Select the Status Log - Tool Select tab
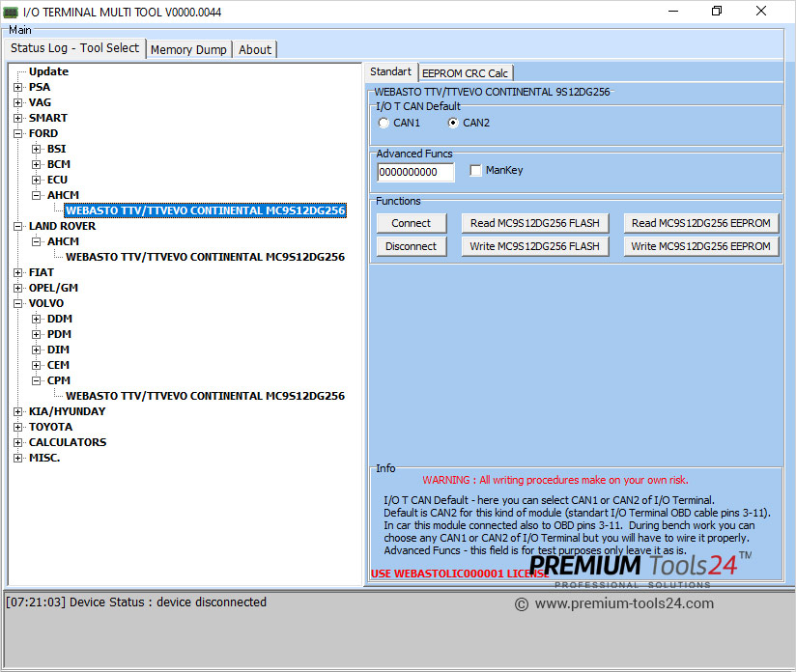 tap(75, 48)
